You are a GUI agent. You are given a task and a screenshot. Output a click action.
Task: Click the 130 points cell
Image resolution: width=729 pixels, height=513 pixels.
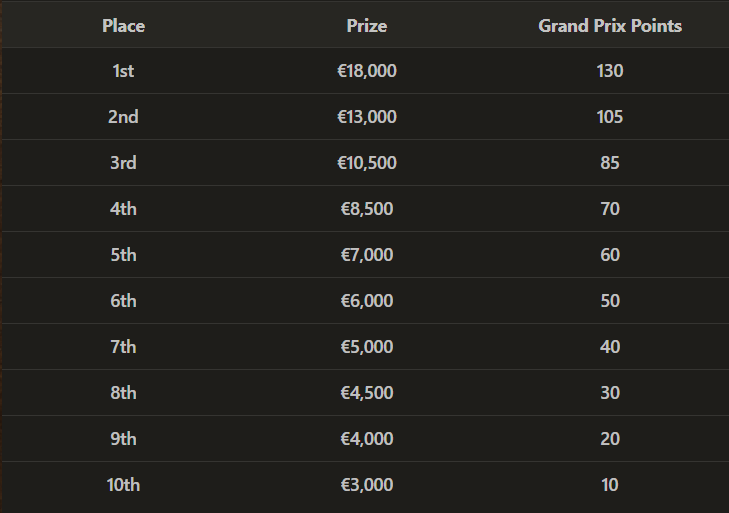(610, 71)
